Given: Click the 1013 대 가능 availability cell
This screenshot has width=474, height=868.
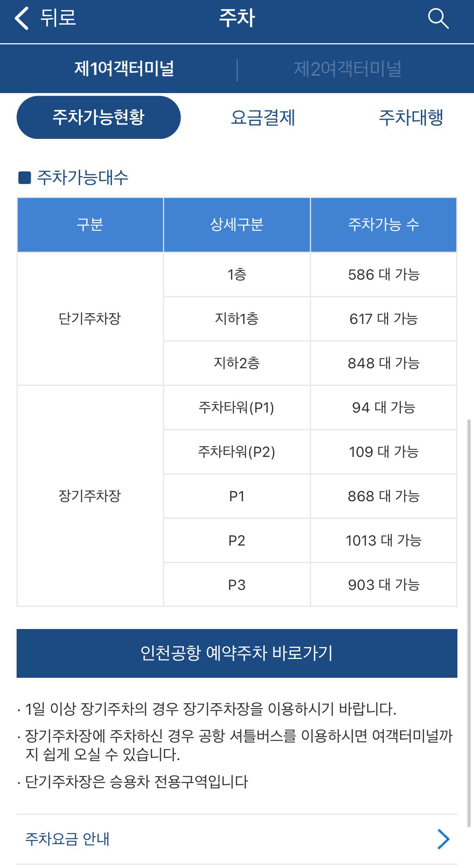Looking at the screenshot, I should (384, 540).
